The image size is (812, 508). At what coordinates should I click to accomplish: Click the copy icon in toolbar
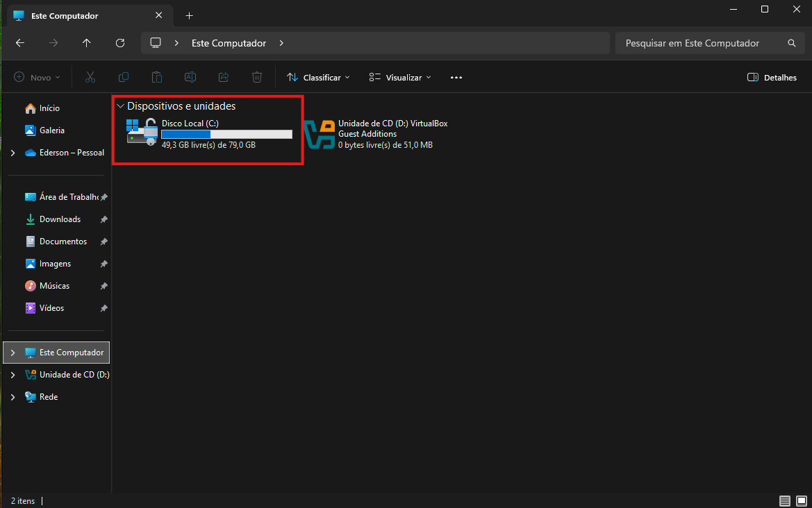[x=123, y=77]
